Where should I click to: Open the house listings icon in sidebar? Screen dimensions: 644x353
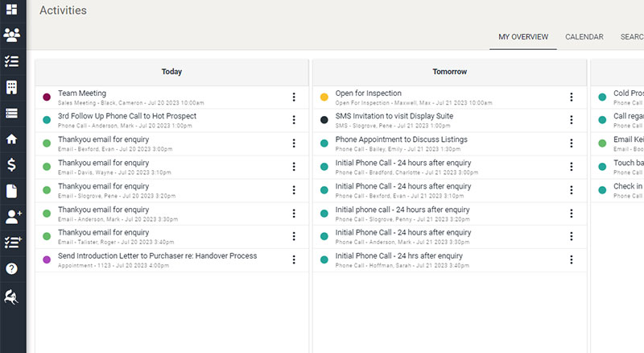coord(11,139)
